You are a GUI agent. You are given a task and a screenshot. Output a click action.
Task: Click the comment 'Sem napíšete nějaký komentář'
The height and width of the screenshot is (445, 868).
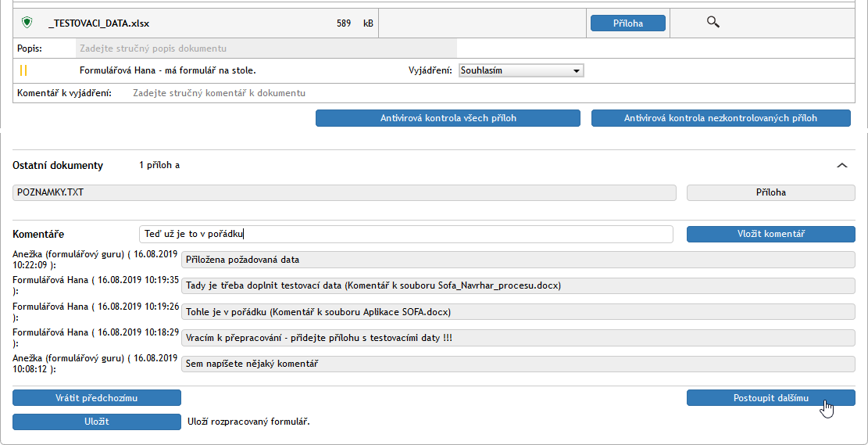(x=517, y=364)
